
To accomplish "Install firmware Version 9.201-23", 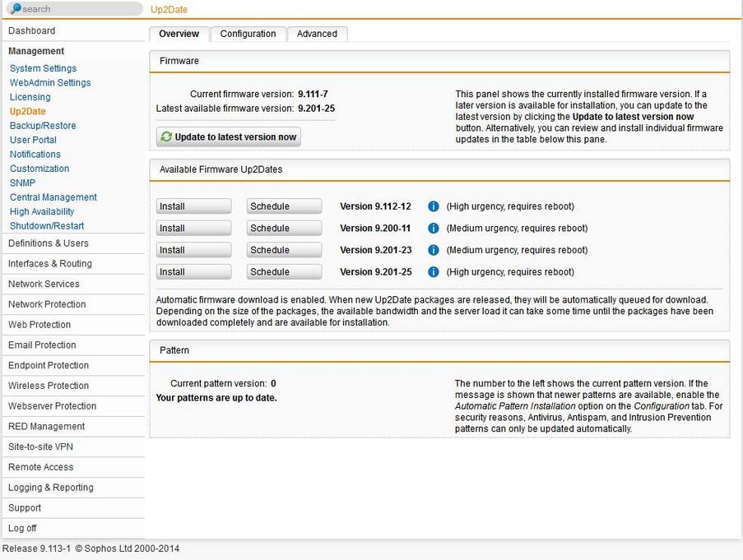I will coord(193,250).
